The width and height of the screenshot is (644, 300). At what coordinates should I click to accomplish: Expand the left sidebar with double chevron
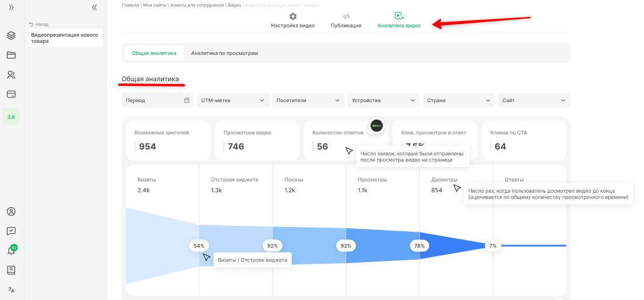click(x=11, y=8)
